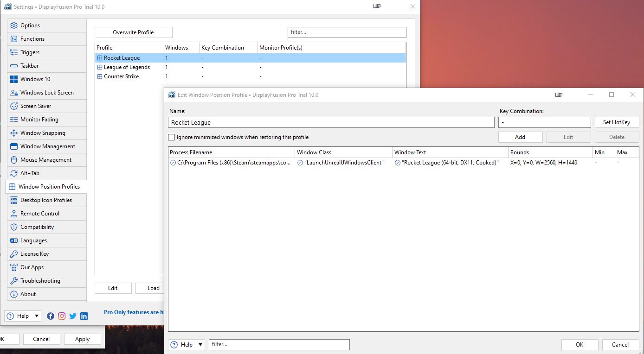Click the Facebook icon in Settings footer
This screenshot has width=644, height=354.
(50, 316)
